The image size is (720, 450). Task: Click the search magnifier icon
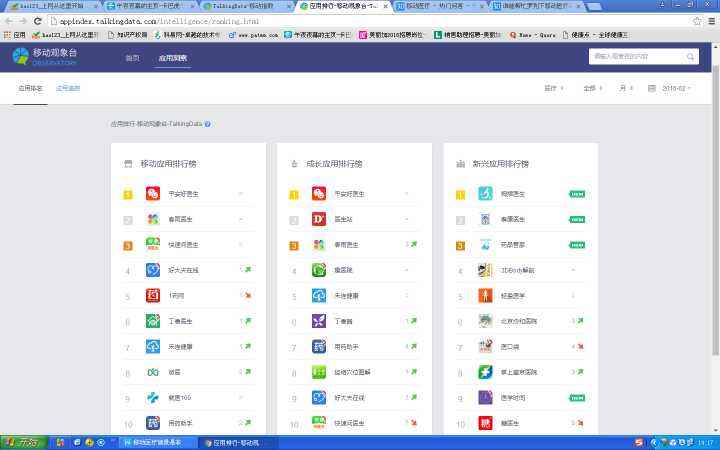pyautogui.click(x=690, y=56)
